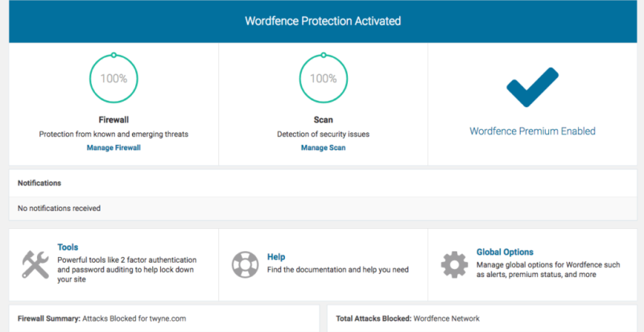Screen dimensions: 644x332
Task: Click the Global Options description about alerts
Action: click(548, 269)
